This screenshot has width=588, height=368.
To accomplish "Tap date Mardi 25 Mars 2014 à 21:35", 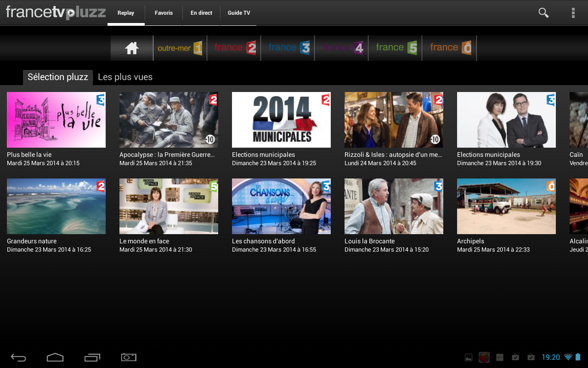I will pyautogui.click(x=156, y=163).
